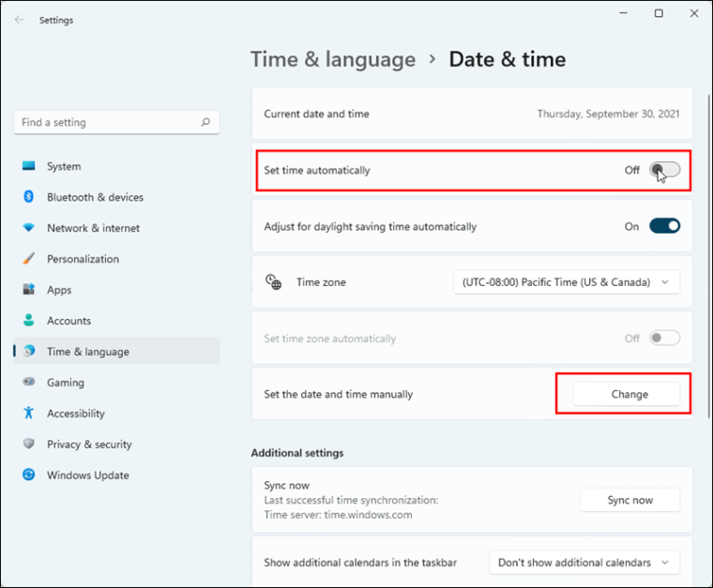The image size is (713, 588).
Task: Navigate to Accounts settings
Action: coord(116,321)
